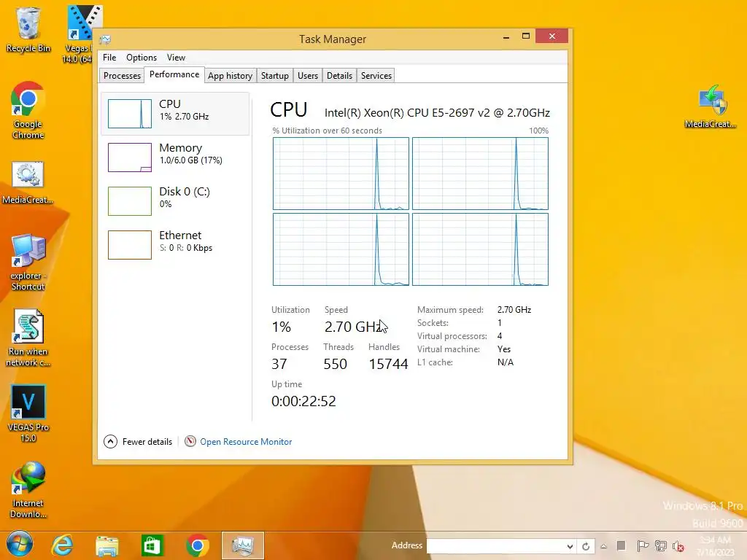Screen dimensions: 747x560
Task: Click the L1 cache value N/A
Action: coord(506,362)
